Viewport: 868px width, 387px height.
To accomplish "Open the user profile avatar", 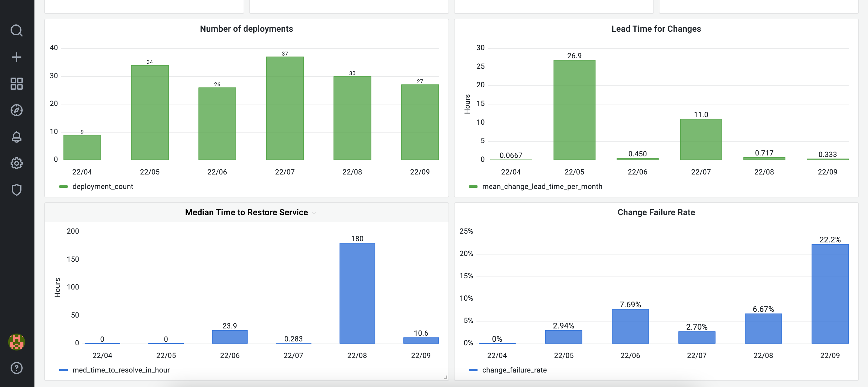I will tap(17, 342).
